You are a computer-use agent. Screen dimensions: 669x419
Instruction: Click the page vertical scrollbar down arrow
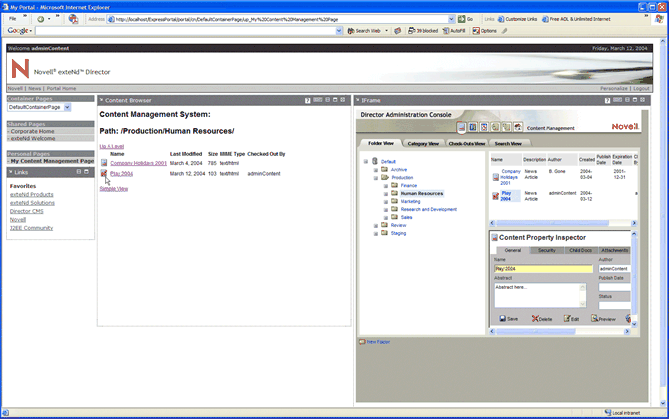pyautogui.click(x=663, y=403)
